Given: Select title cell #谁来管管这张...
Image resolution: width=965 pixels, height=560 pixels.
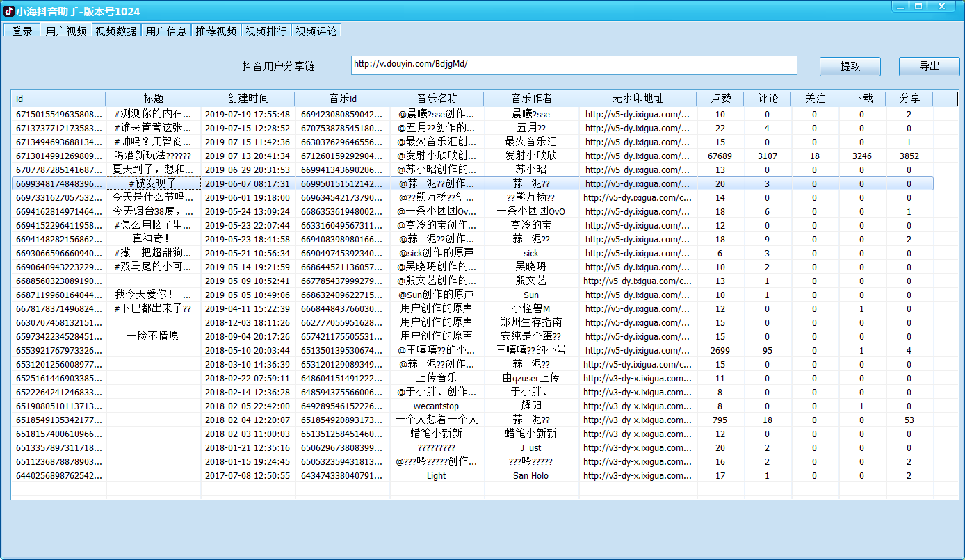Looking at the screenshot, I should [154, 128].
